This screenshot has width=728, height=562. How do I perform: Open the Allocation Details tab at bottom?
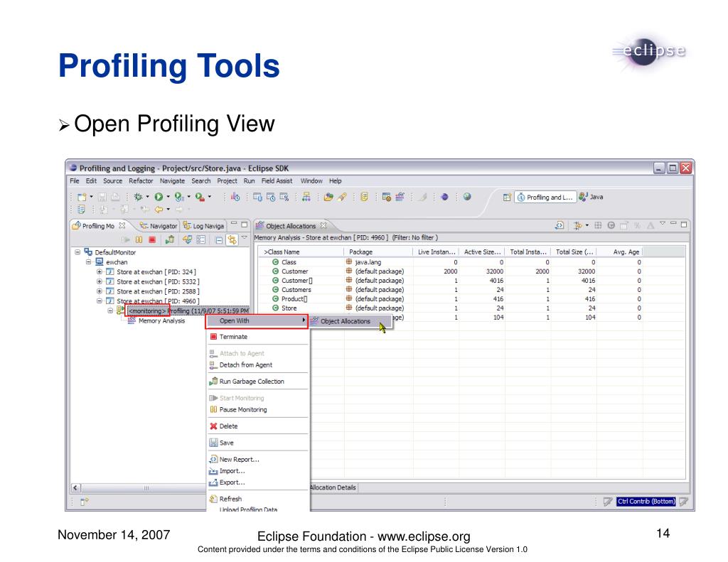pos(333,487)
